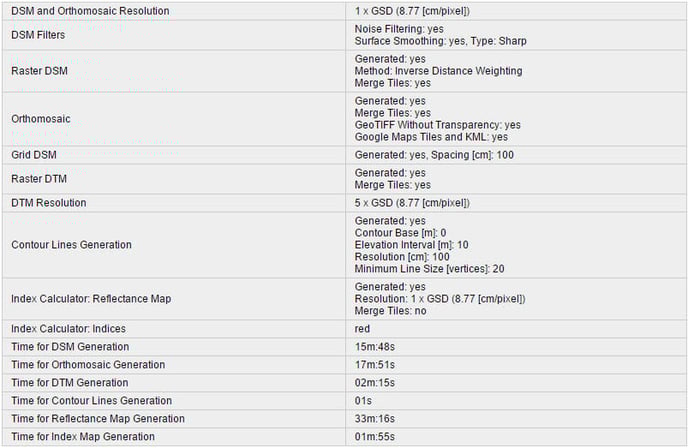Screen dimensions: 688x448
Task: Click the Grid DSM row label
Action: tap(33, 155)
